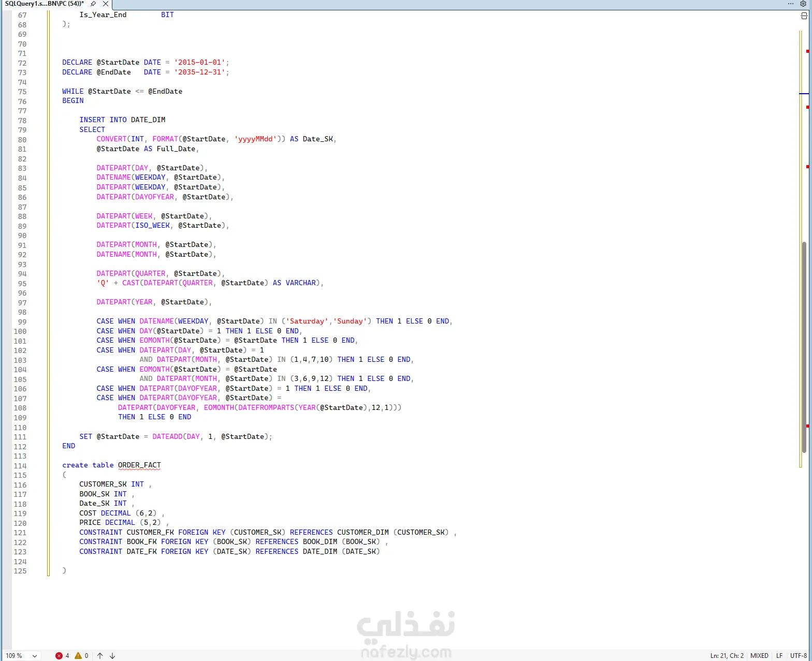Click the split editor window icon
The image size is (812, 661).
(804, 16)
